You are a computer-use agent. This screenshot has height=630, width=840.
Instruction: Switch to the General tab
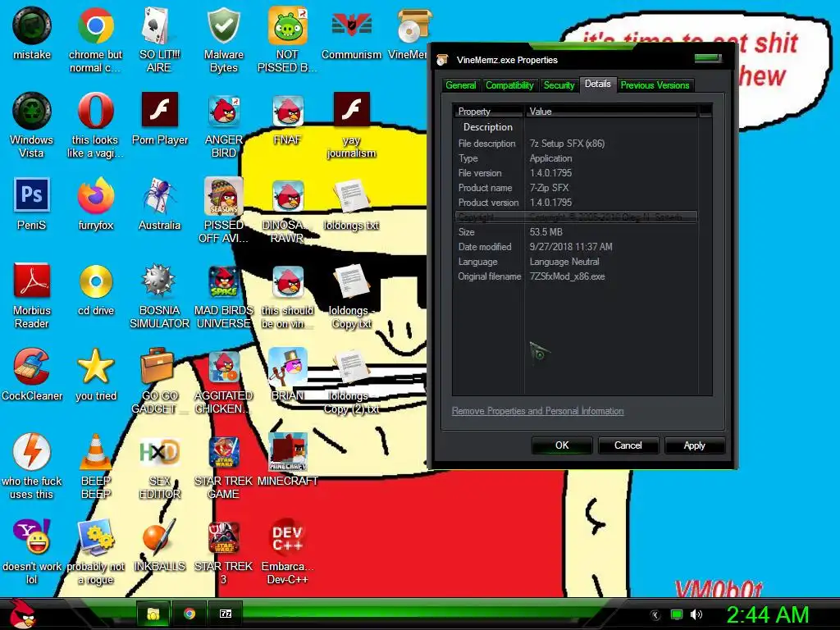point(460,85)
